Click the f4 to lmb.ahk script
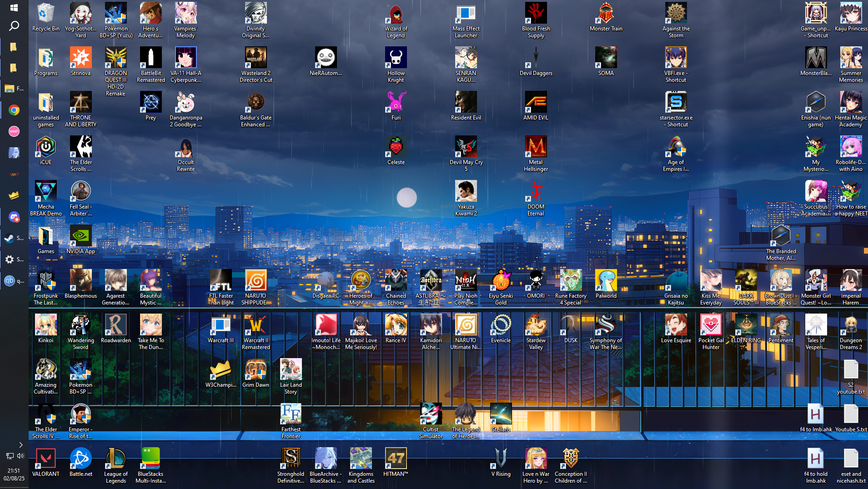The width and height of the screenshot is (868, 489). coord(816,418)
